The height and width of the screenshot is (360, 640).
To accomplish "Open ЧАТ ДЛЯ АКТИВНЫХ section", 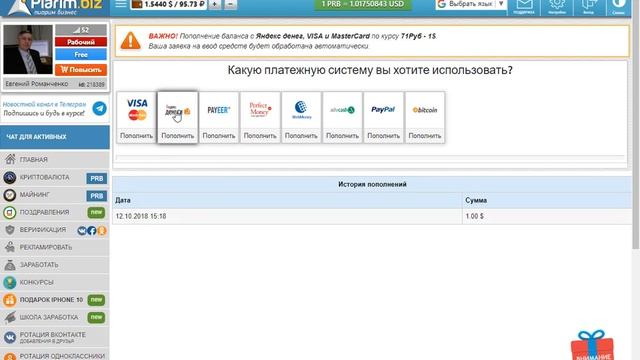I will click(x=55, y=137).
